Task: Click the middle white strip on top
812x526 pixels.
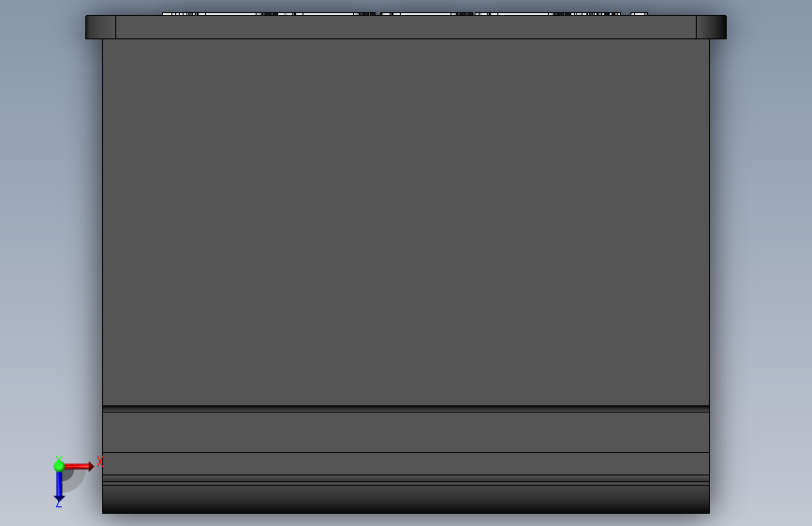Action: 426,14
